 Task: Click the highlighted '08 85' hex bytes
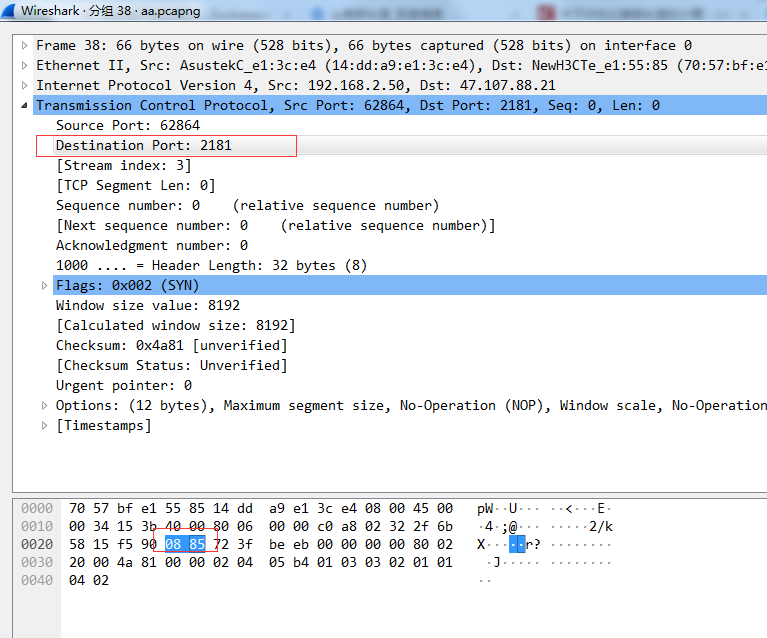tap(185, 544)
